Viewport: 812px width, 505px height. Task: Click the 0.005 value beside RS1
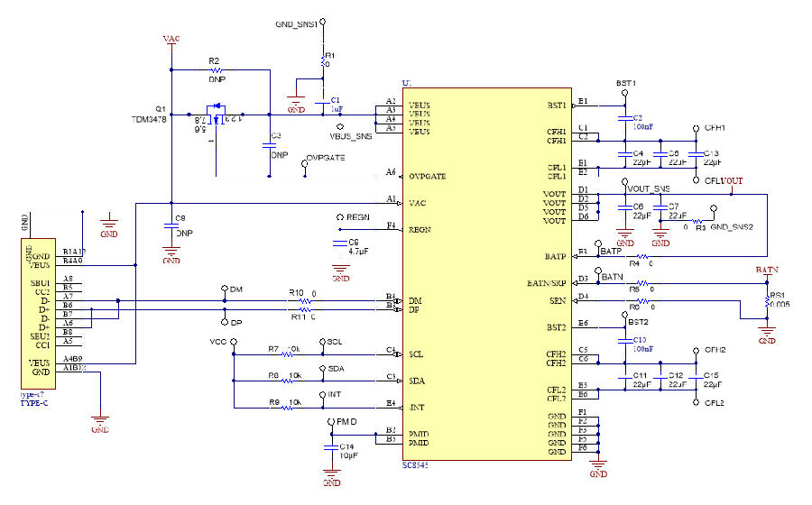click(x=780, y=304)
